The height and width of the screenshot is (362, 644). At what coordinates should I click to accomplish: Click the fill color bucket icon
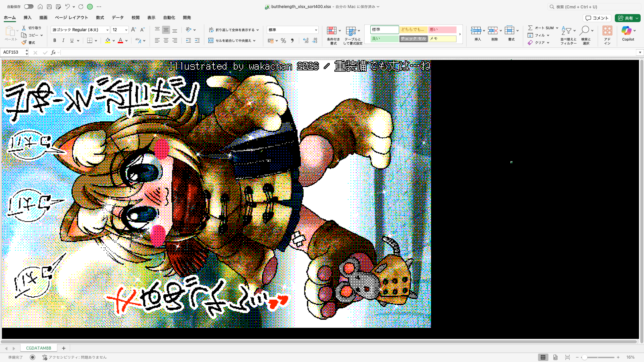point(107,41)
